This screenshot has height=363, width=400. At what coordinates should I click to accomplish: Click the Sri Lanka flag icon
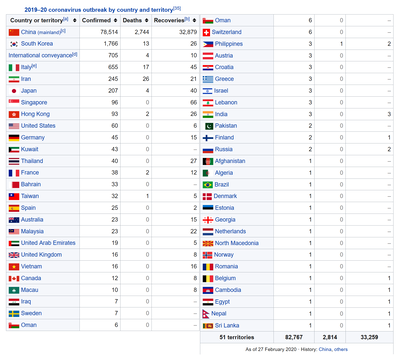(208, 326)
